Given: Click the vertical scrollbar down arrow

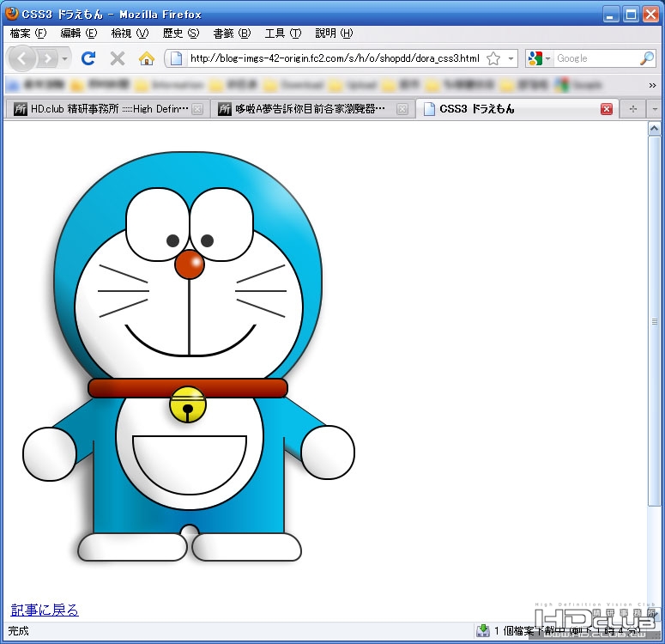Looking at the screenshot, I should [x=654, y=613].
